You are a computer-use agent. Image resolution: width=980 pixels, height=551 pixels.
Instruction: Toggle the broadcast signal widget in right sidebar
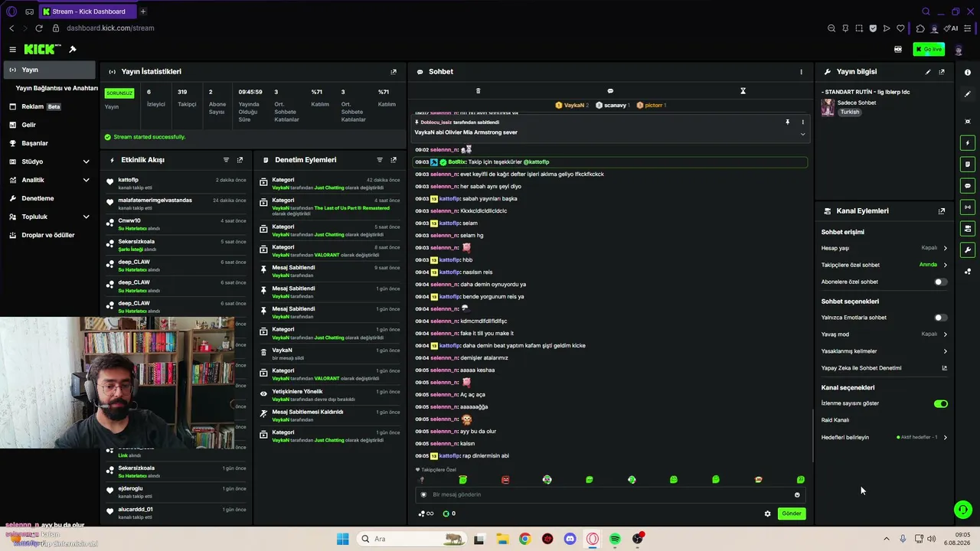coord(968,207)
